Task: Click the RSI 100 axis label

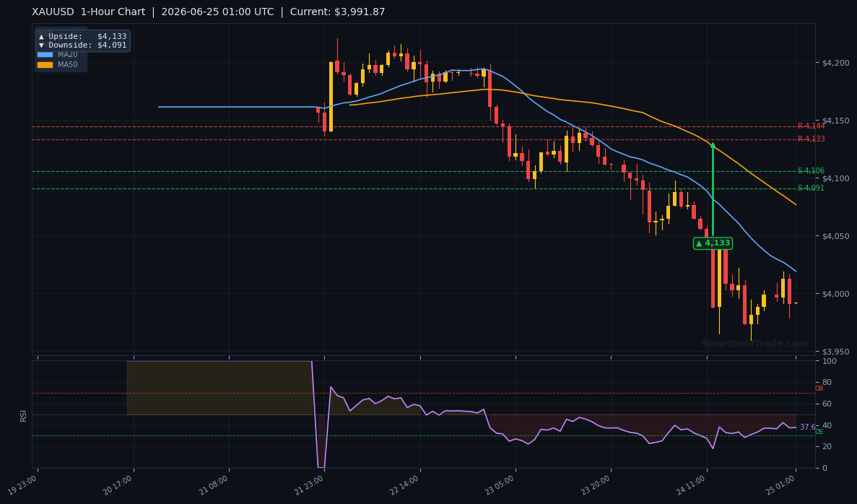Action: click(x=829, y=361)
